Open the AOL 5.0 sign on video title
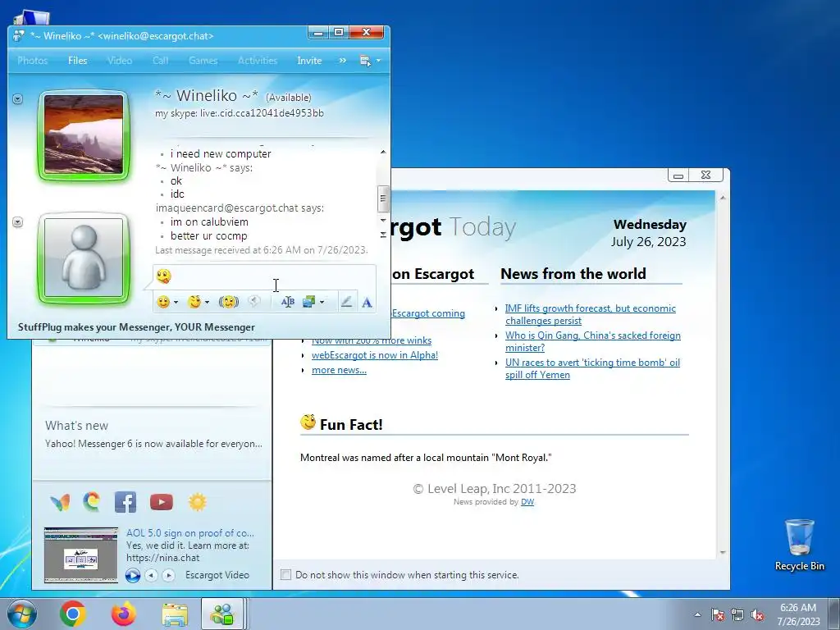This screenshot has width=840, height=630. [190, 533]
